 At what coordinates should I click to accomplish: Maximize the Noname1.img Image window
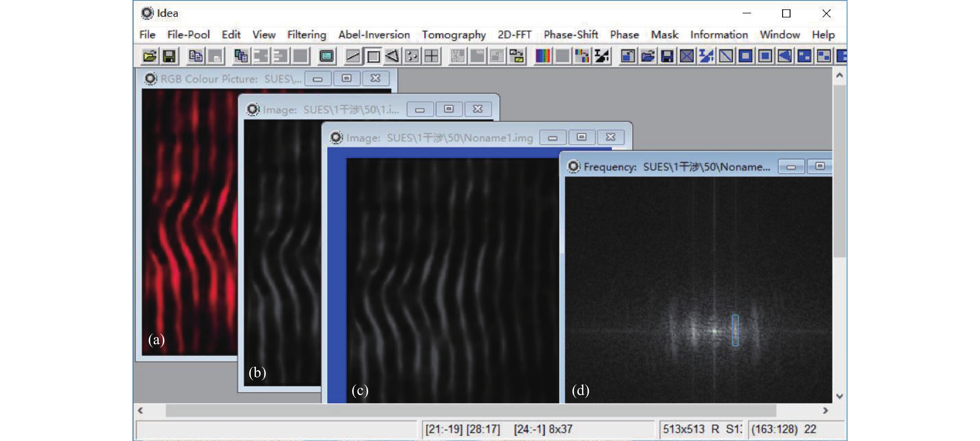pos(582,137)
